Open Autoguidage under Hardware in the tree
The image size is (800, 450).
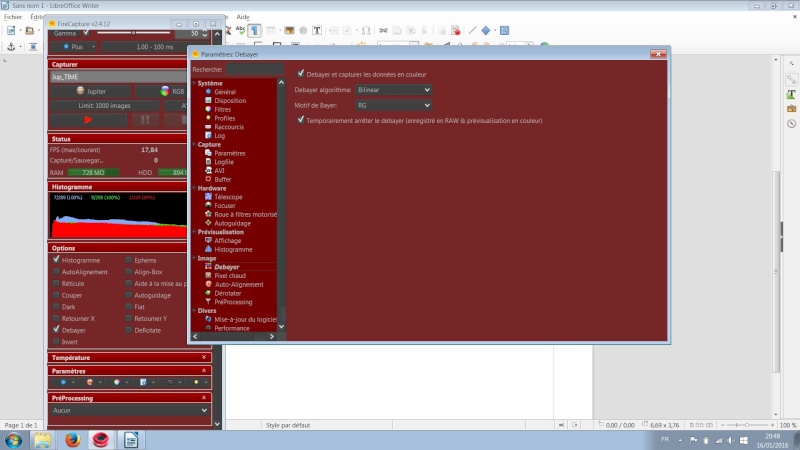(x=232, y=223)
